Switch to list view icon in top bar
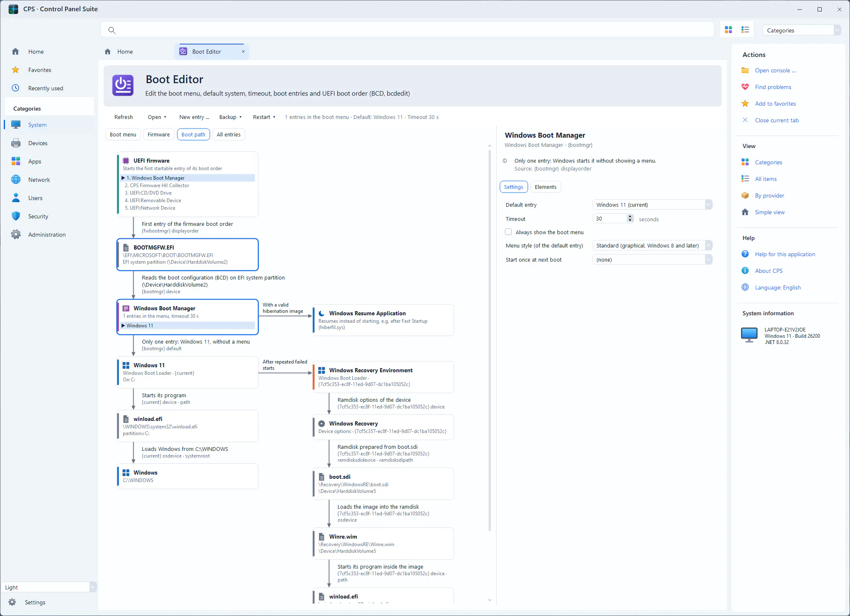This screenshot has height=616, width=850. pyautogui.click(x=745, y=30)
